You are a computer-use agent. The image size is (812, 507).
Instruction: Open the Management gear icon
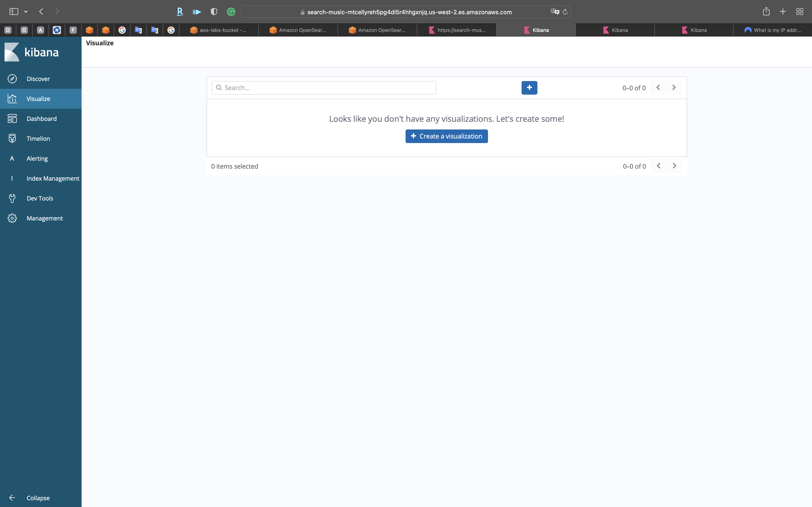12,218
